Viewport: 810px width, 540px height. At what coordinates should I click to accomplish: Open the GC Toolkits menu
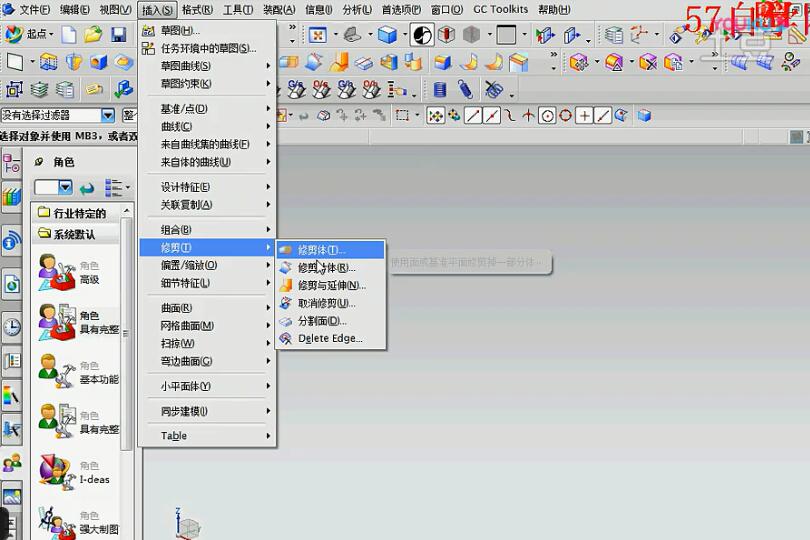point(500,9)
